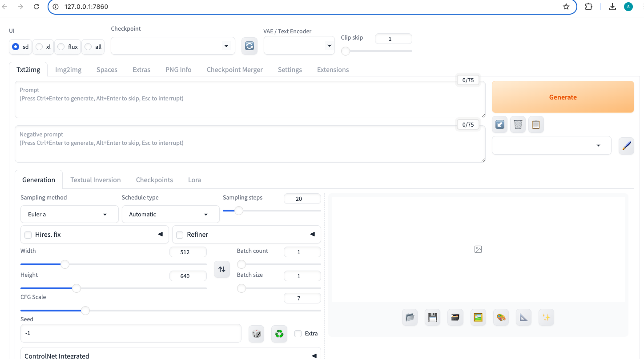This screenshot has width=644, height=359.
Task: Click the Clip skip slider handle
Action: tap(346, 51)
